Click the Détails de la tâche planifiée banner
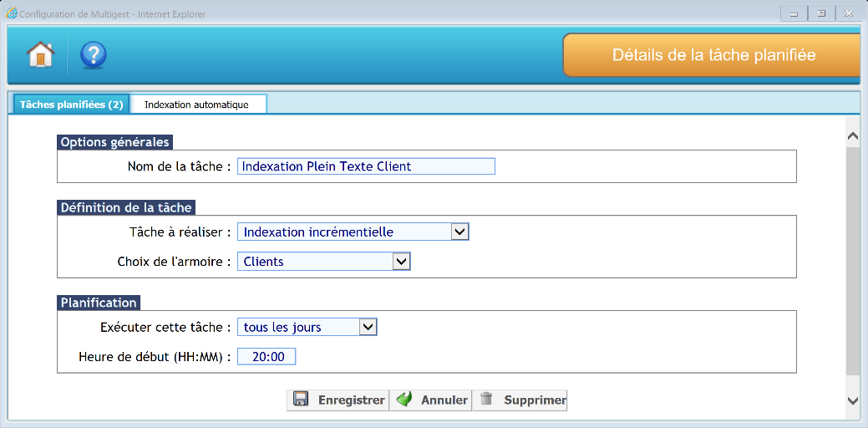 click(x=713, y=55)
